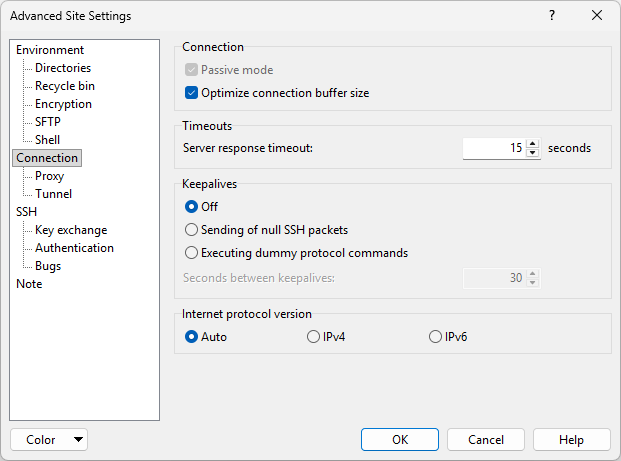The image size is (621, 461).
Task: Select Key exchange tree item
Action: point(69,230)
